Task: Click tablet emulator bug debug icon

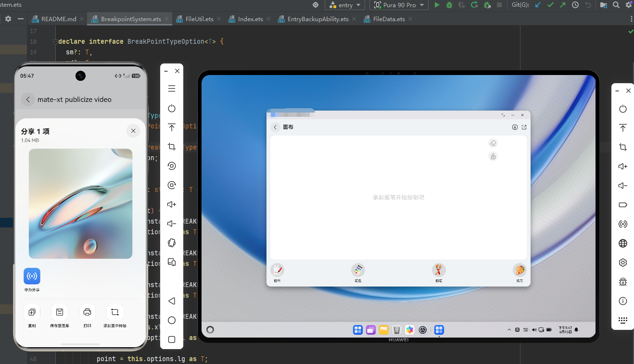Action: 623,282
